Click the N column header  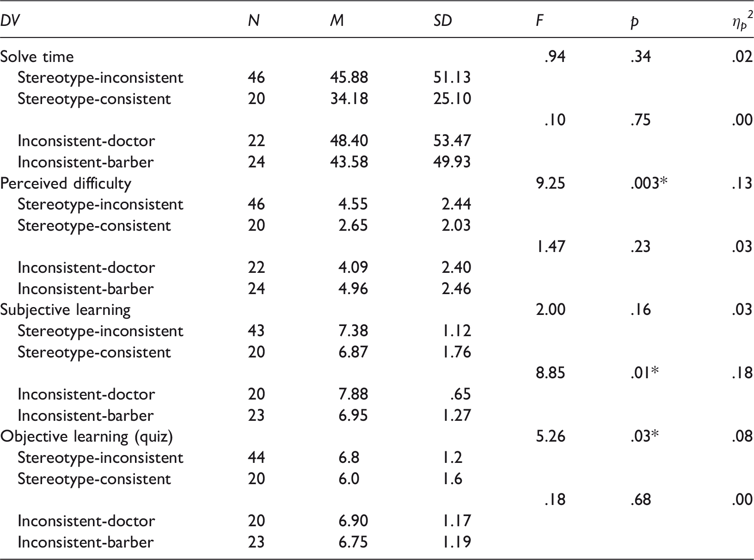click(x=254, y=21)
